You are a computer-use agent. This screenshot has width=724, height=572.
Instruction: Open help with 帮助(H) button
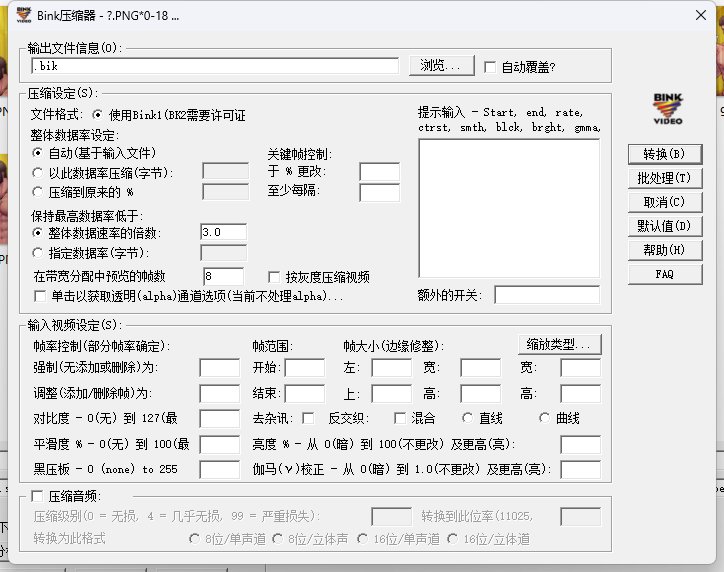[665, 250]
